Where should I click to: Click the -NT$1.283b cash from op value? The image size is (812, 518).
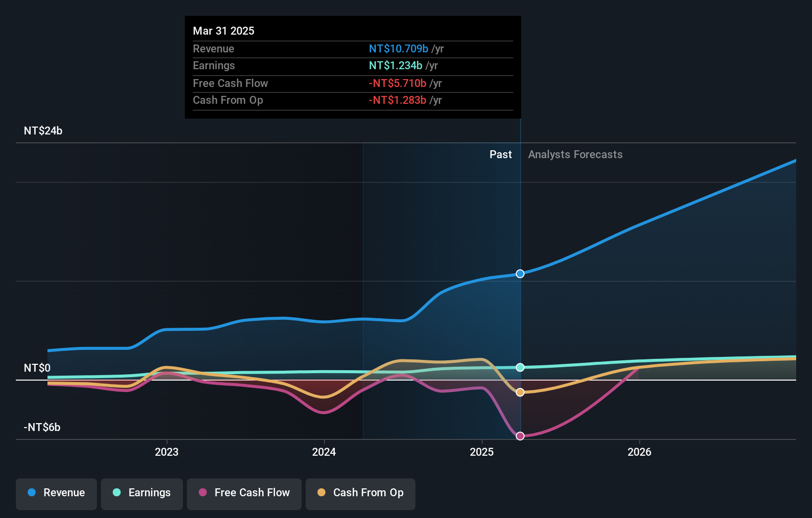[398, 100]
